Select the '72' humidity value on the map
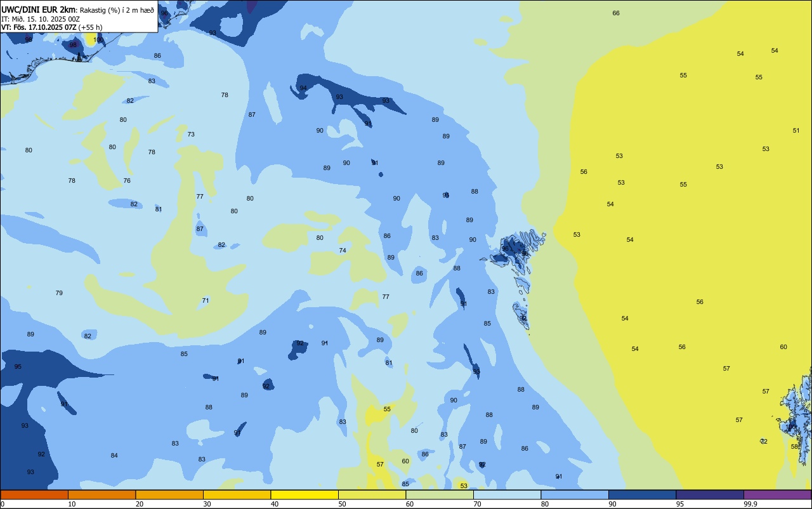The width and height of the screenshot is (812, 509). point(764,442)
